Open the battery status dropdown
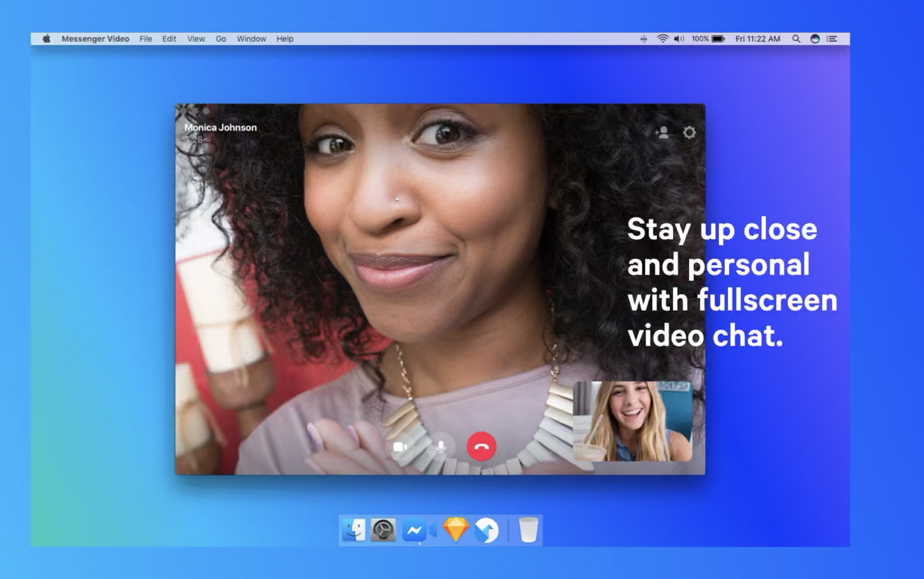Viewport: 924px width, 579px height. point(718,39)
